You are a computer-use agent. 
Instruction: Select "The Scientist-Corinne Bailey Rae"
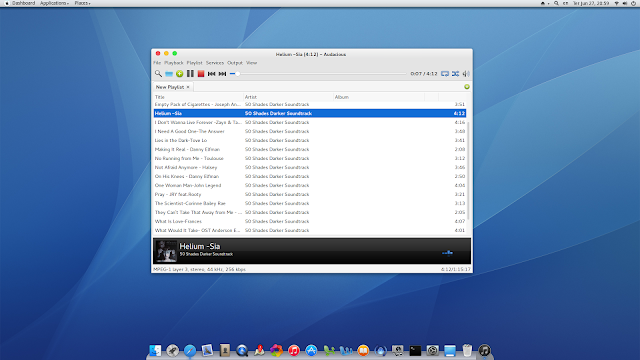[310, 203]
